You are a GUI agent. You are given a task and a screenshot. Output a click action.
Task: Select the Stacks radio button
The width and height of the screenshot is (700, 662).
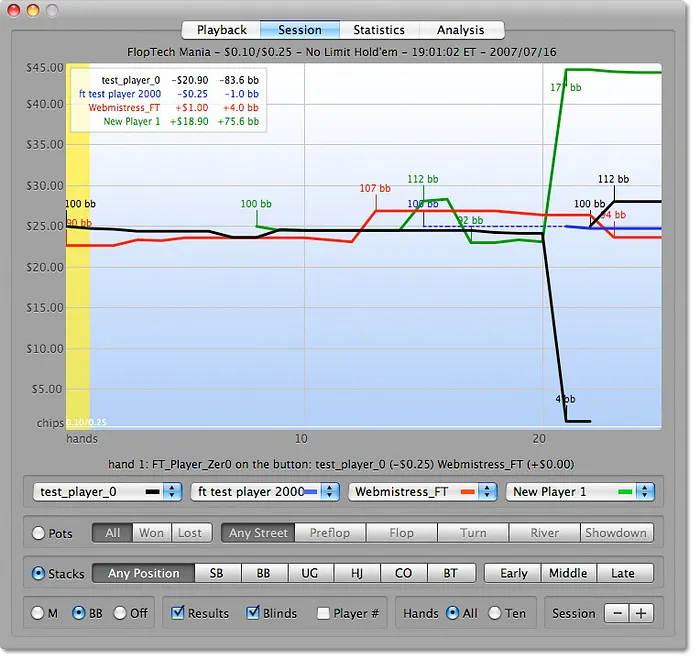(x=38, y=574)
